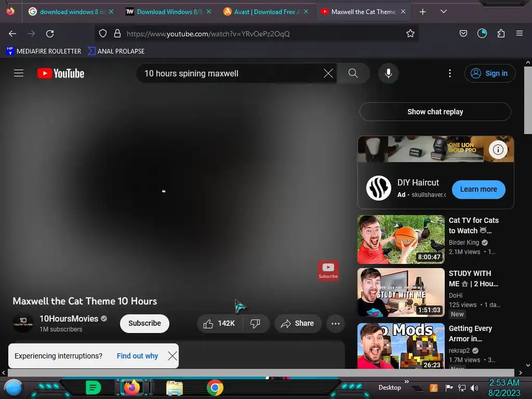Open ad info icon on banner
532x399 pixels.
[x=498, y=150]
